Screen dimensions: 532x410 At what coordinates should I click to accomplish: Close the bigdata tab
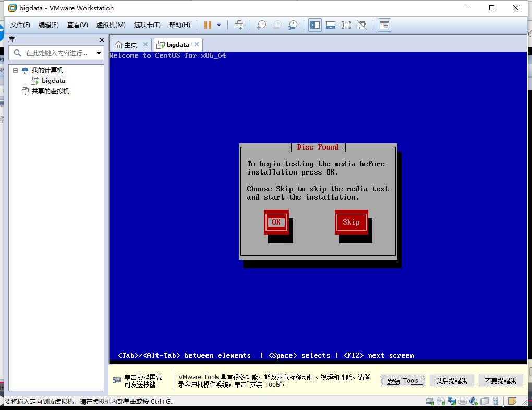(197, 44)
